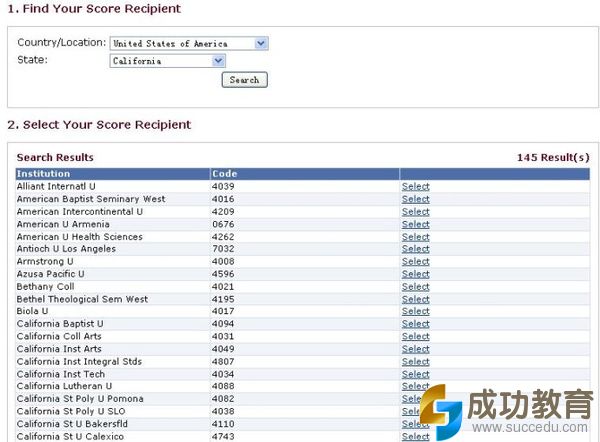Viewport: 600px width, 442px height.
Task: Pick Select for American U Health Sciences
Action: [415, 237]
